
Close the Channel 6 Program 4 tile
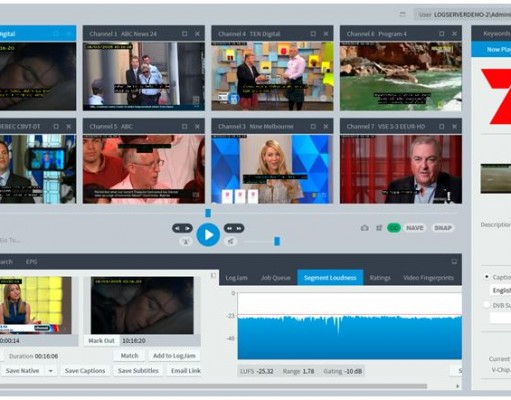click(454, 34)
